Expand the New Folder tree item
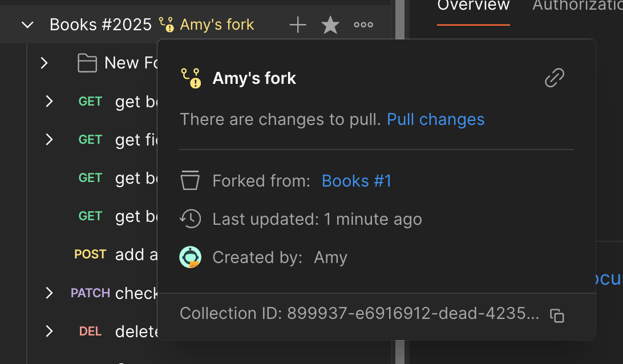Image resolution: width=623 pixels, height=364 pixels. click(x=44, y=63)
